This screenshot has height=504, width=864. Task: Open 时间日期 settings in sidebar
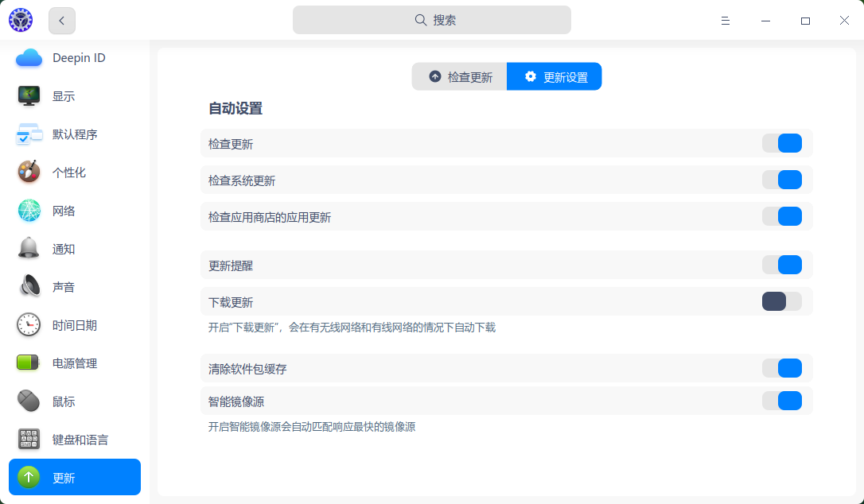click(75, 325)
